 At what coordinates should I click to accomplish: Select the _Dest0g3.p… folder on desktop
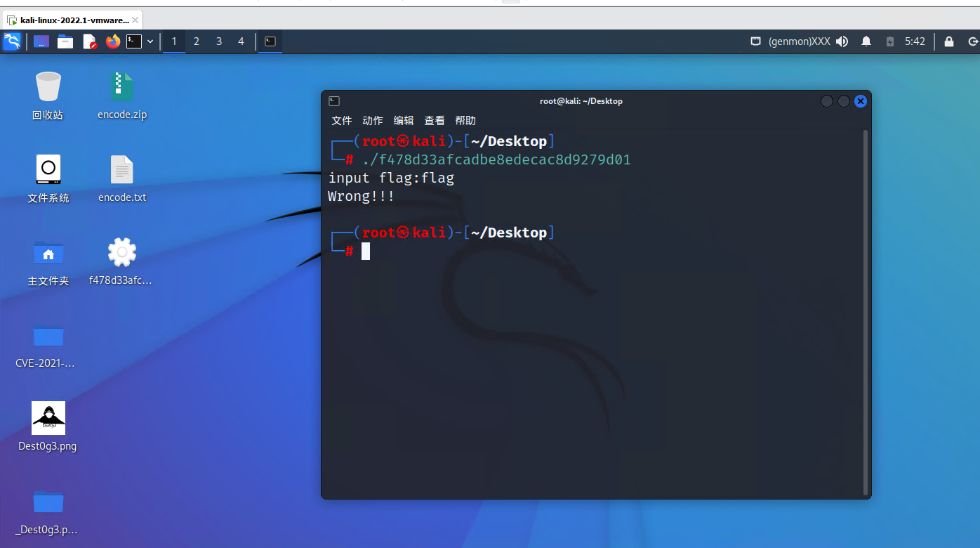point(48,511)
